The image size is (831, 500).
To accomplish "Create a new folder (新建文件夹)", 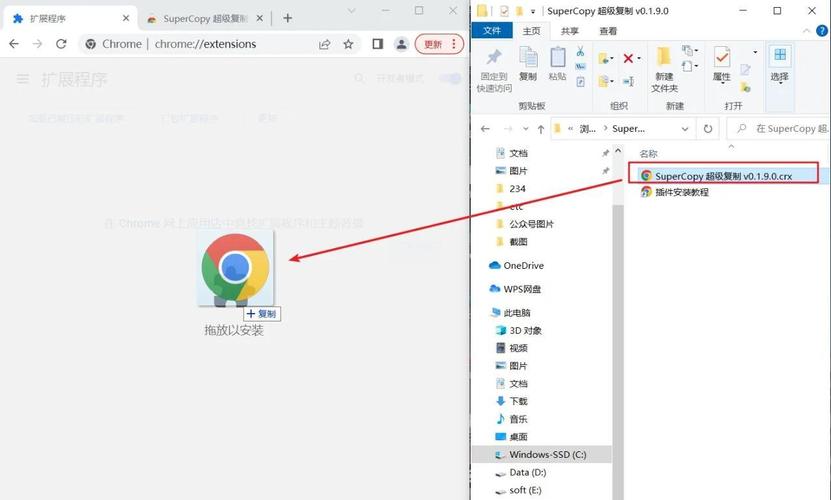I will [664, 69].
